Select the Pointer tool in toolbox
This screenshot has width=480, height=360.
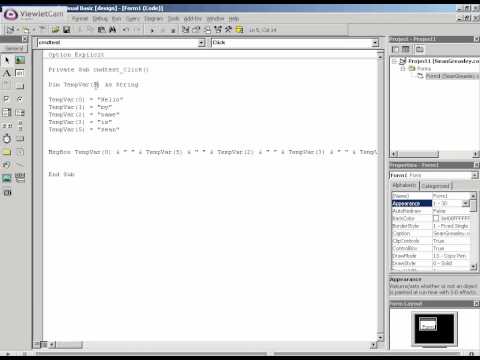(x=6, y=60)
